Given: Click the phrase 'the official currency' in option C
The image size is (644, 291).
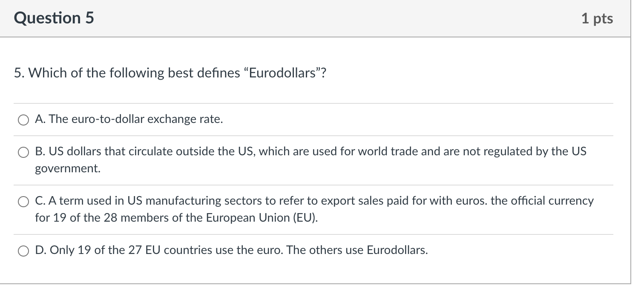Looking at the screenshot, I should tap(542, 201).
